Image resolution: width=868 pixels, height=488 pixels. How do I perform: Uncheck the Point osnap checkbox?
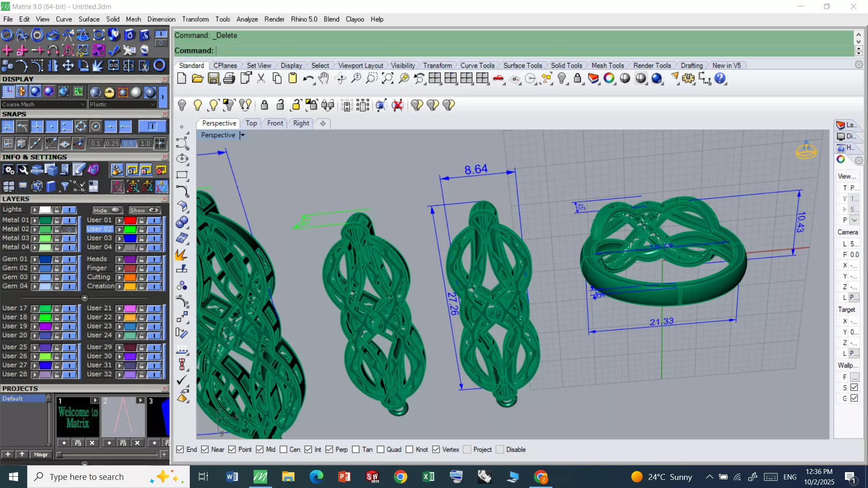click(x=232, y=450)
